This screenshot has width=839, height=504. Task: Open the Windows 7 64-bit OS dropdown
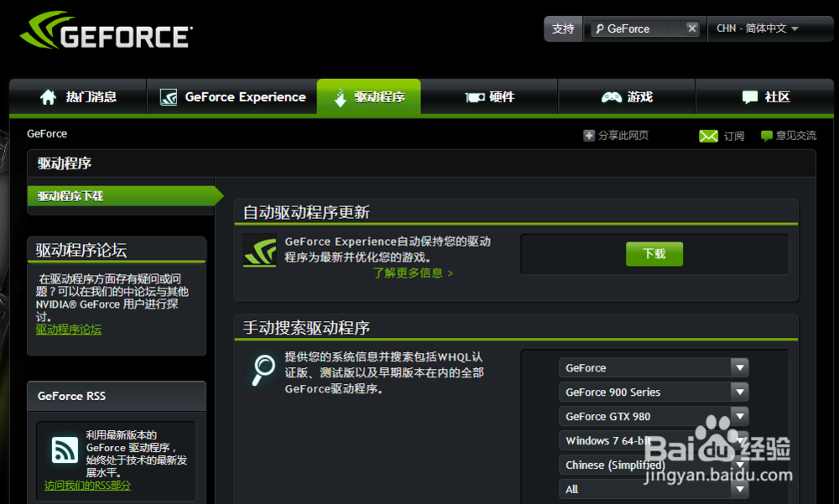point(654,440)
